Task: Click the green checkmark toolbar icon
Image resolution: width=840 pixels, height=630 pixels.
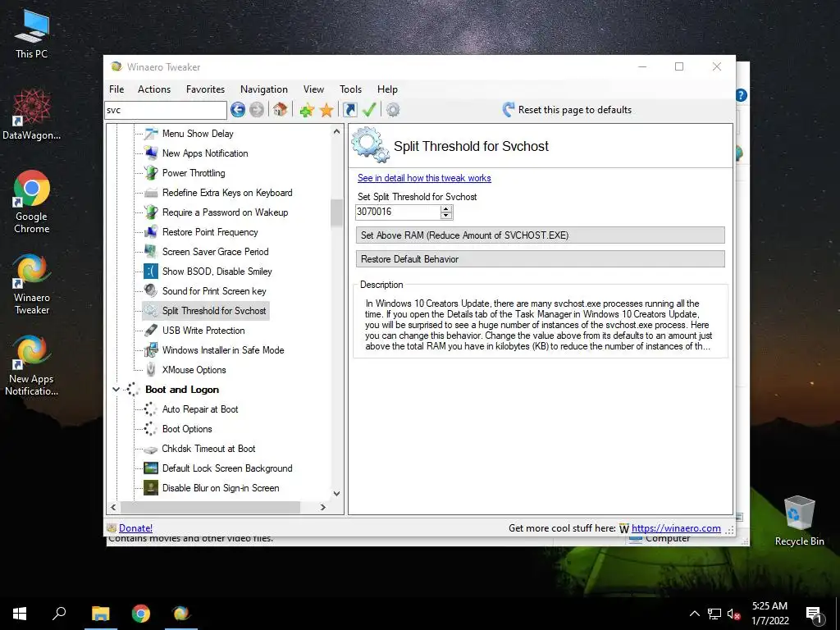Action: [x=369, y=110]
